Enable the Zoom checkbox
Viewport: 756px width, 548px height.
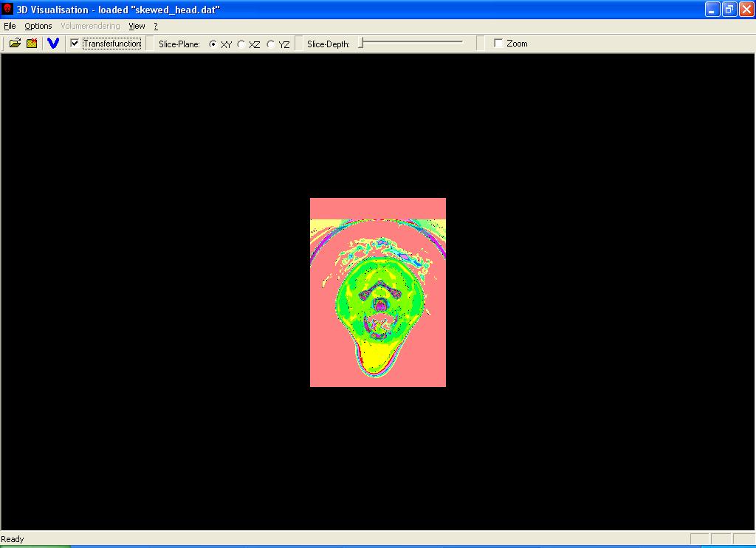click(498, 44)
